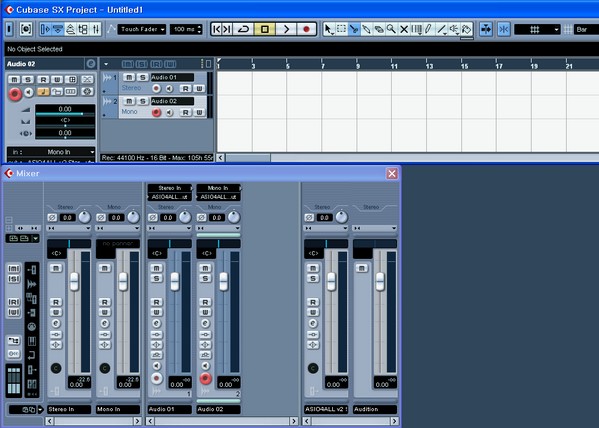Click the Mono In channel gain knob
This screenshot has width=599, height=428.
[133, 217]
